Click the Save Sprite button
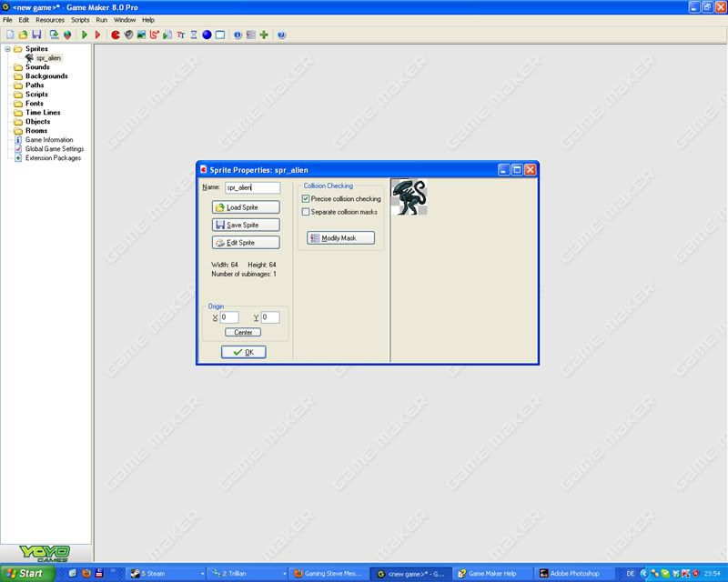 point(246,225)
